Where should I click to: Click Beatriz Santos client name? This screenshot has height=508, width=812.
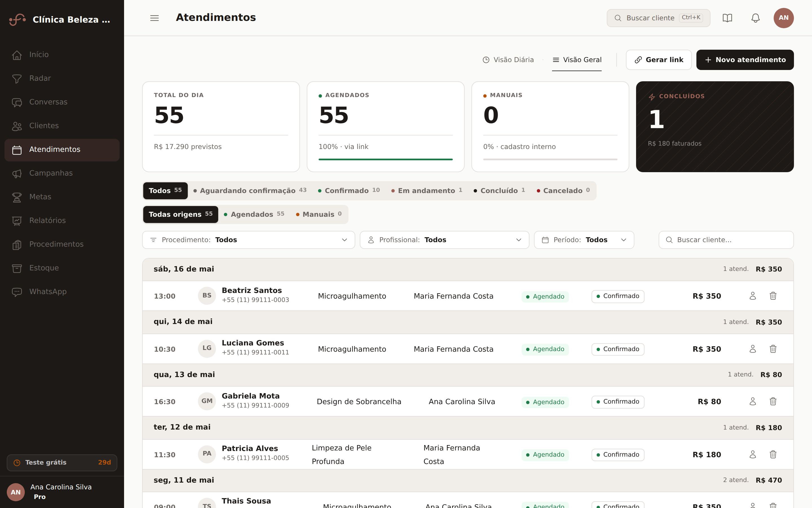pos(252,291)
